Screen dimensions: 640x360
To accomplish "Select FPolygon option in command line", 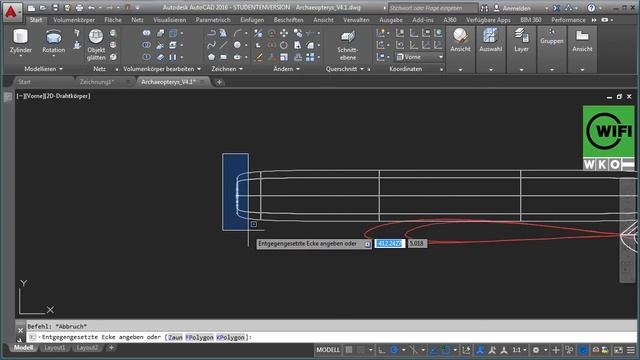I will [x=199, y=338].
